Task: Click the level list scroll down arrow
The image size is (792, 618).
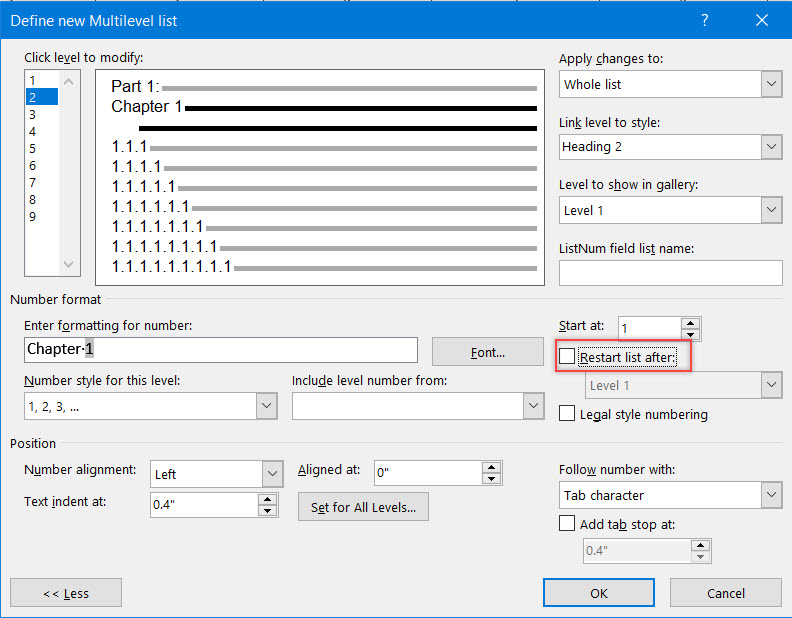Action: [69, 264]
